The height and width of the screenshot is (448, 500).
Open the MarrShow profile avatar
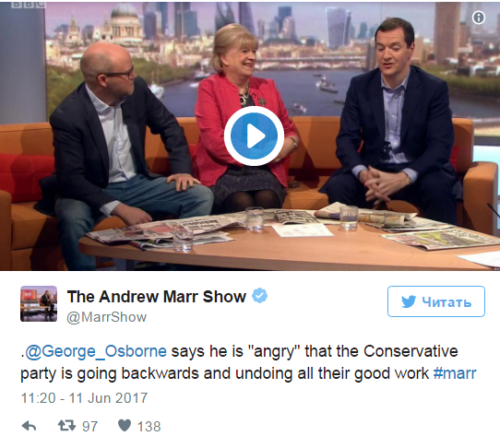tap(39, 303)
